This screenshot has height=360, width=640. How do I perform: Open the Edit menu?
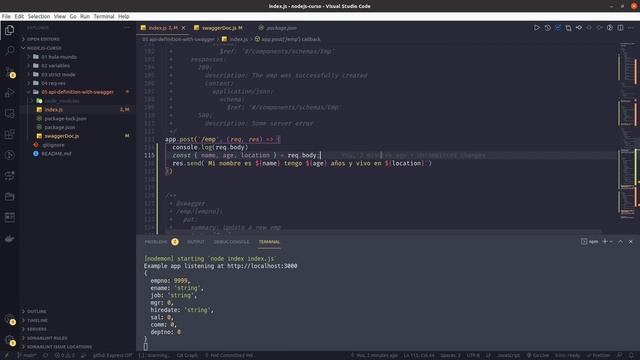[x=19, y=16]
